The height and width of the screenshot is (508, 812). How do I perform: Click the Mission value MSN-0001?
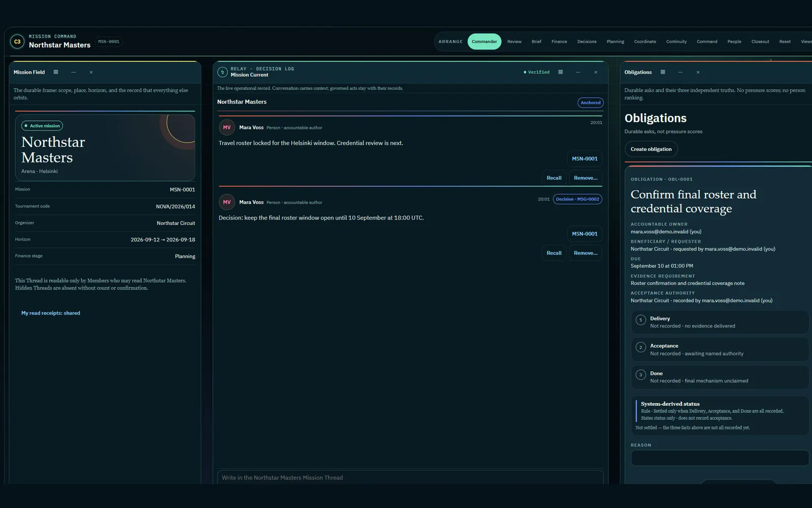click(x=182, y=189)
